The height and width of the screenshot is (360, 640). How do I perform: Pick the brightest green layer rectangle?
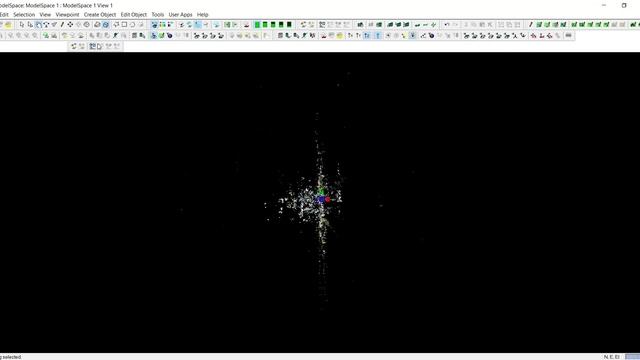point(257,25)
